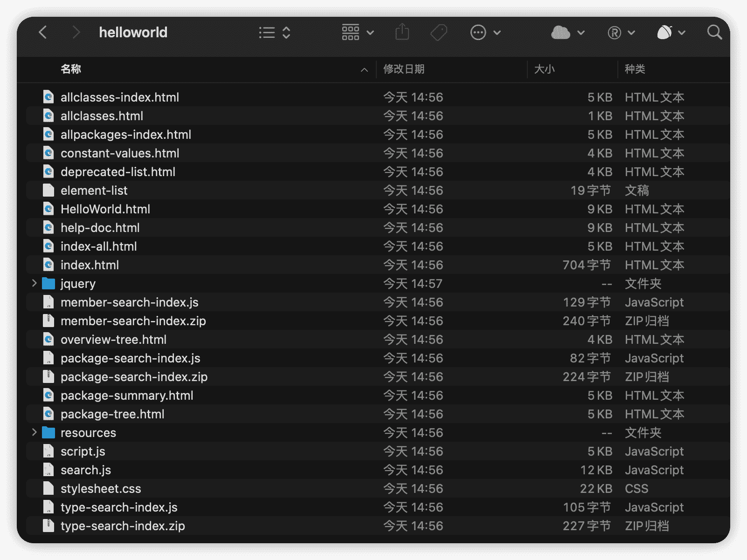This screenshot has height=560, width=747.
Task: Sort by 修改日期 column header
Action: [x=404, y=69]
